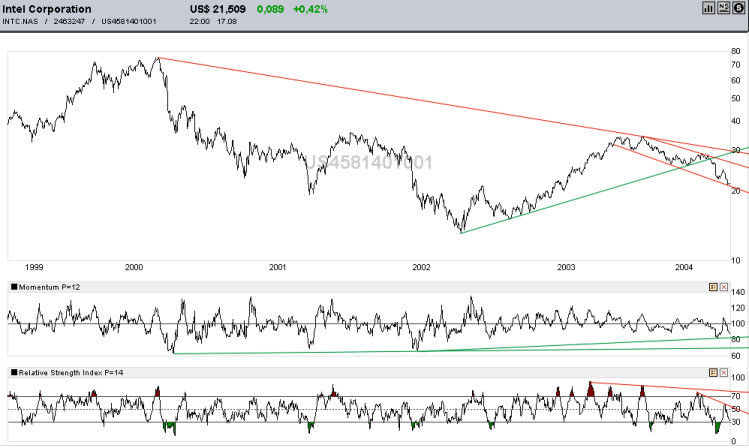
Task: Remove the Momentum P=12 indicator panel
Action: point(724,287)
